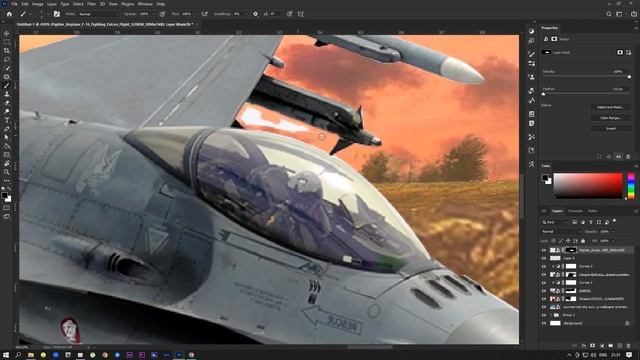The width and height of the screenshot is (640, 360).
Task: Select the Horizontal Type tool
Action: pyautogui.click(x=7, y=120)
